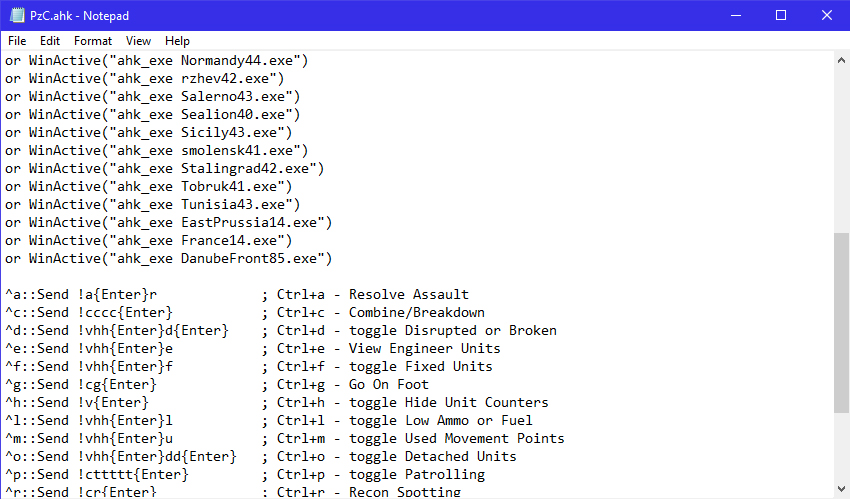850x499 pixels.
Task: Click the vertical scrollbar thumb
Action: click(841, 323)
